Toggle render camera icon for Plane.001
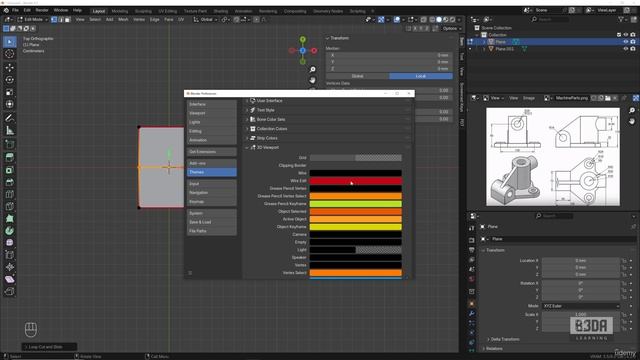Viewport: 640px width, 360px height. coord(633,49)
